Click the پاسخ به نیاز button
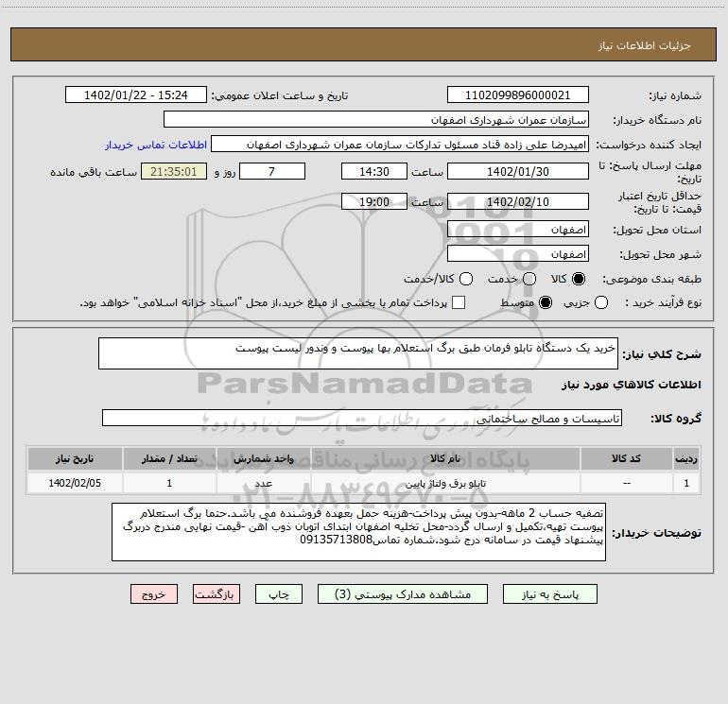 click(x=550, y=594)
